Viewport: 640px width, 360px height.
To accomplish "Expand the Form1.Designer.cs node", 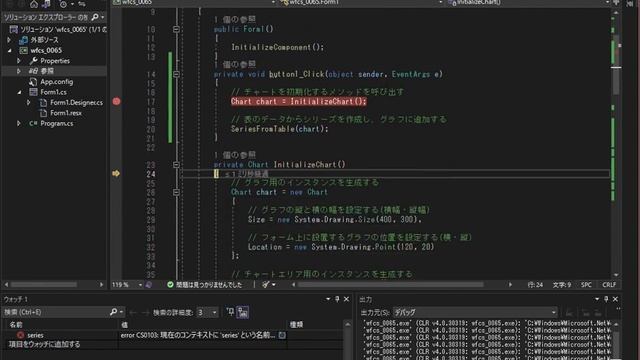I will point(29,102).
